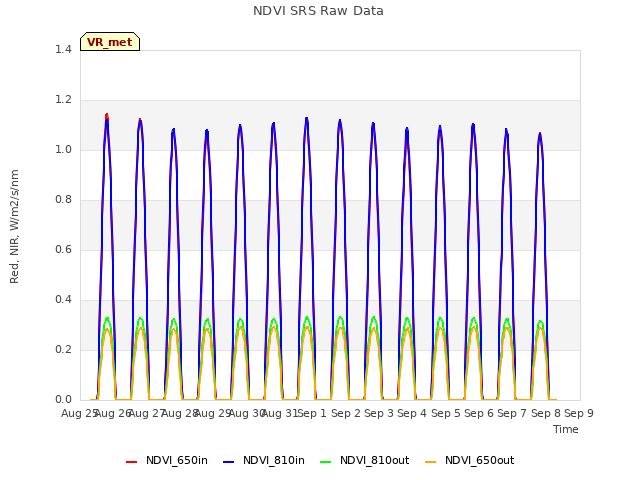Click the VR_met site label
This screenshot has height=480, width=640.
click(110, 42)
